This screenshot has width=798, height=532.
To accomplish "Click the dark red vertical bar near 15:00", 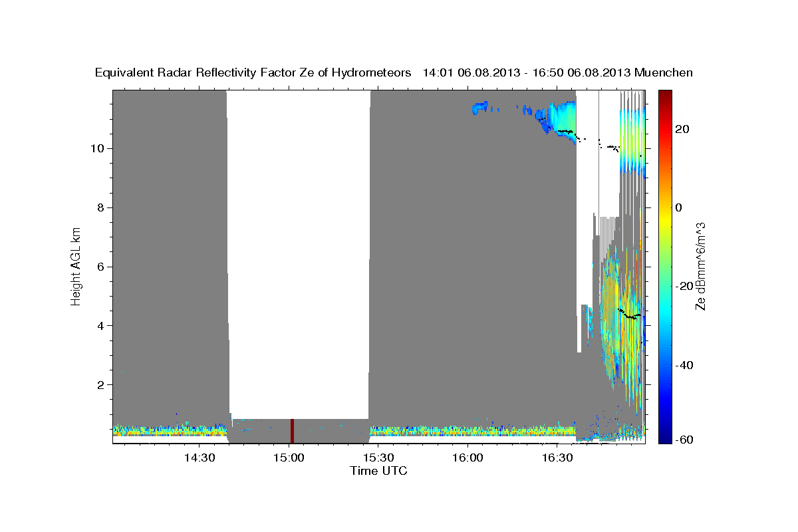I will pos(292,431).
